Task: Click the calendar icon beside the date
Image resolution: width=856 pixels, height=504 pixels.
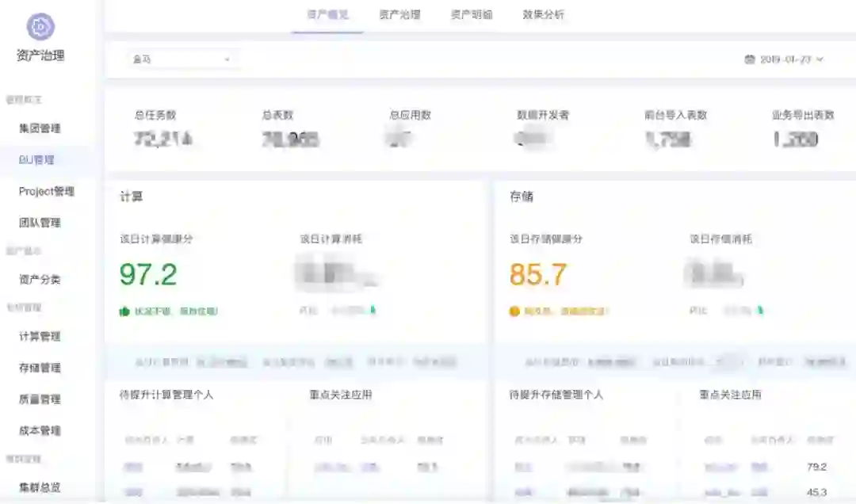Action: coord(750,59)
